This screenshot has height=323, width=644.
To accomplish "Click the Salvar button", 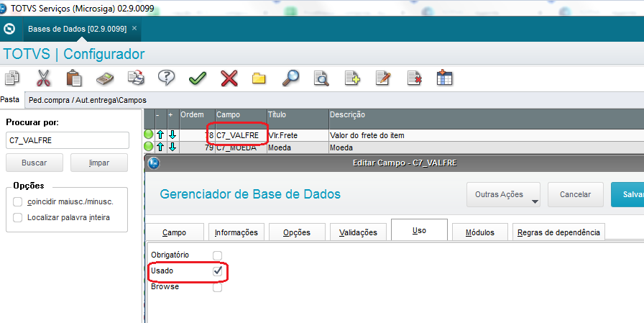I will (x=627, y=194).
